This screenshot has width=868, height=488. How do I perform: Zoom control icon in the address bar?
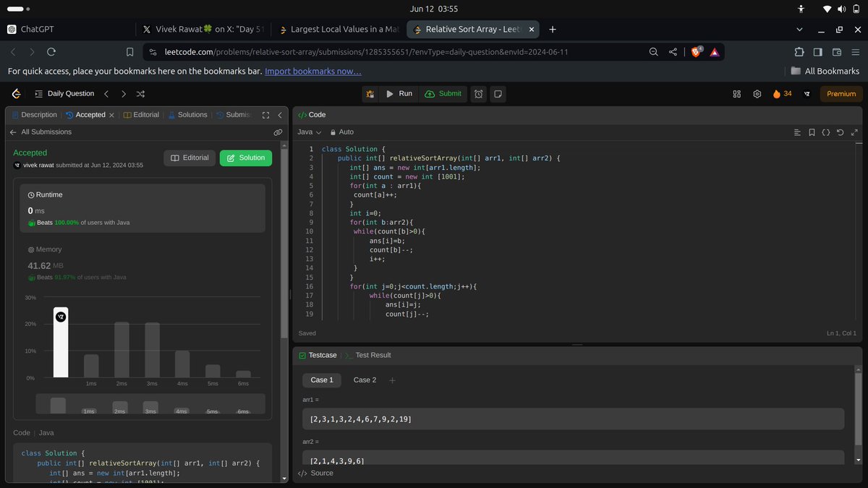point(654,52)
